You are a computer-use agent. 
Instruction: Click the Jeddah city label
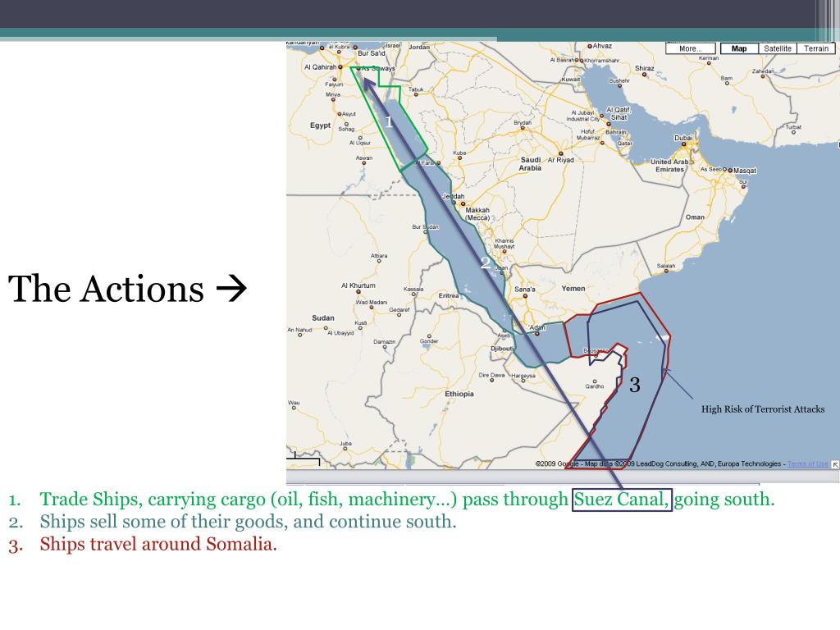pos(454,196)
